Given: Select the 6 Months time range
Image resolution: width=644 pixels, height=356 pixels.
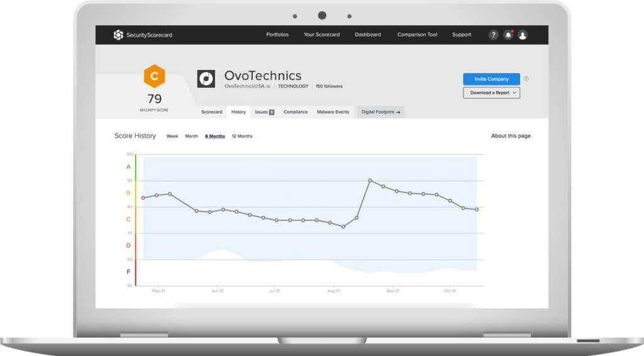Looking at the screenshot, I should [215, 136].
